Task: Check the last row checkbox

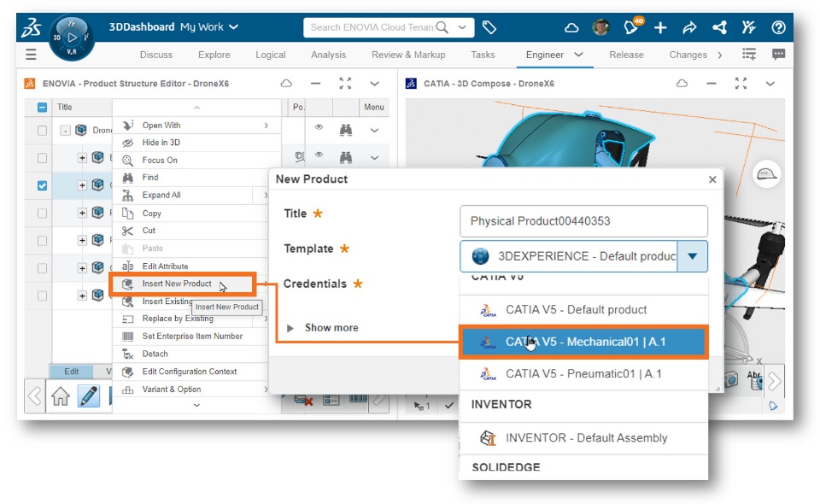Action: [43, 296]
